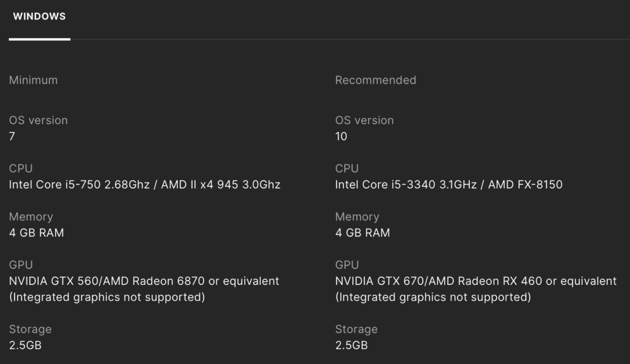The height and width of the screenshot is (364, 630).
Task: Click the Memory label under Minimum
Action: (31, 217)
